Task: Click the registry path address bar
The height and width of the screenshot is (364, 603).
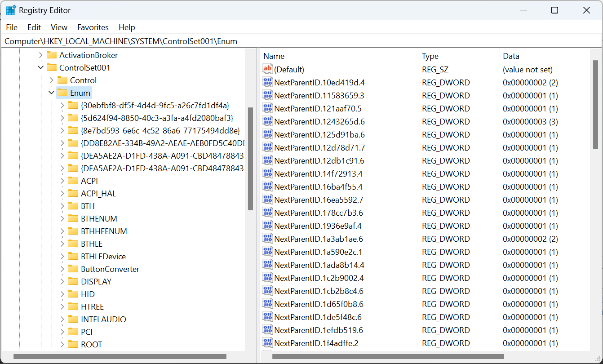Action: click(x=301, y=41)
